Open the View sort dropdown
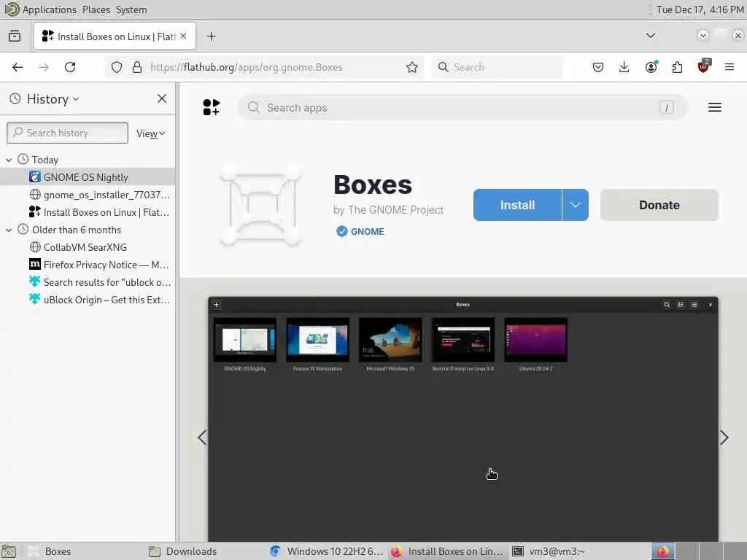This screenshot has width=747, height=560. click(x=150, y=134)
